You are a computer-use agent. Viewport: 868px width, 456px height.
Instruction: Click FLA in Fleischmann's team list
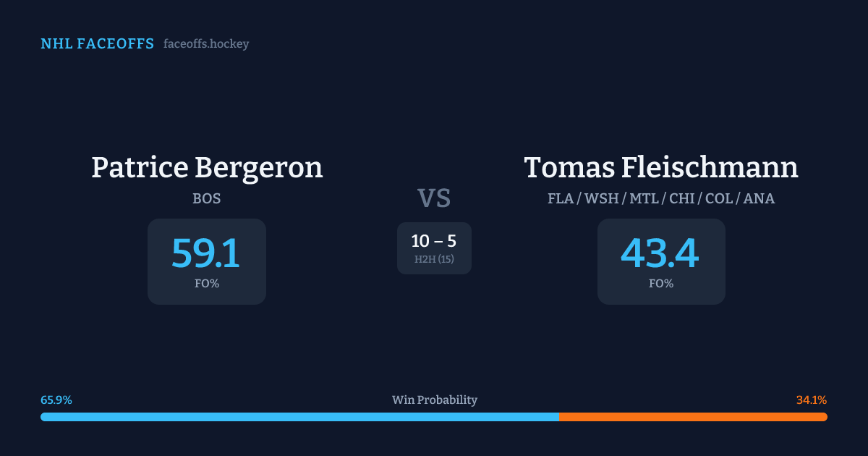[561, 198]
